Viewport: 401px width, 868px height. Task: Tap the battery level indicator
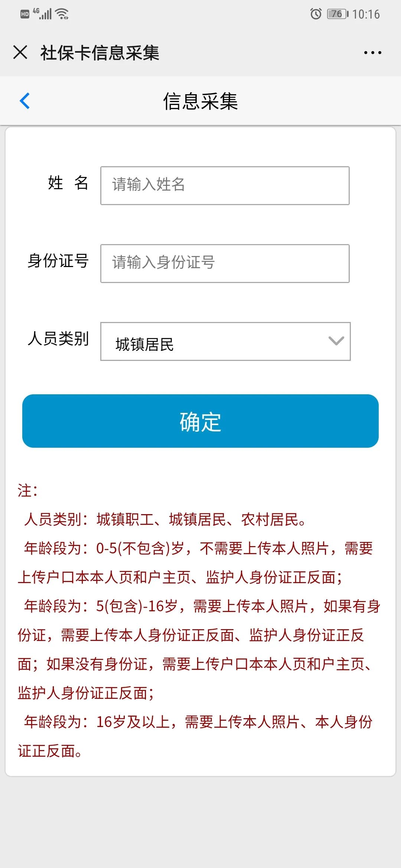(x=338, y=14)
